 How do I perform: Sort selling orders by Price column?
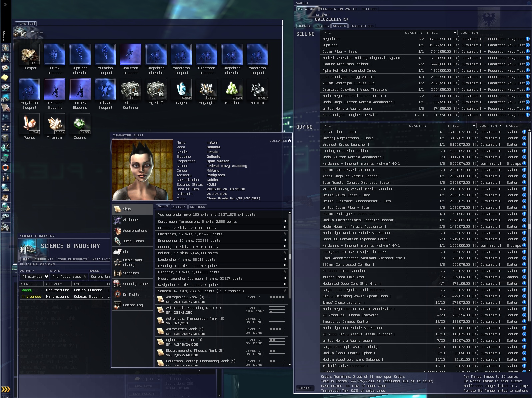[x=441, y=33]
